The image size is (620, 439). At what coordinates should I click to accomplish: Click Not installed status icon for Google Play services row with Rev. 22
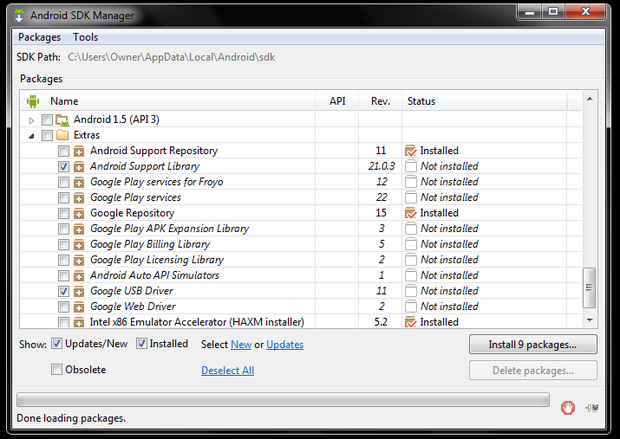pos(411,197)
